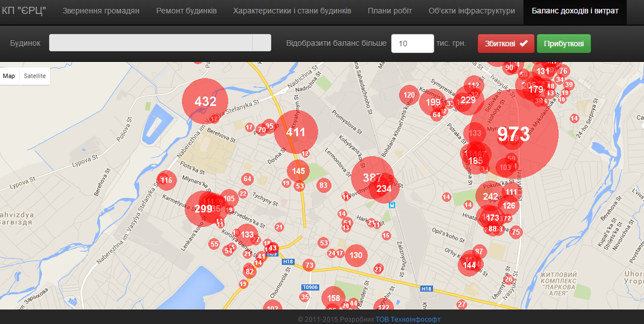Viewport: 644px width, 324px height.
Task: Click the ТОВ Техноінфософт footer link
Action: pyautogui.click(x=408, y=320)
